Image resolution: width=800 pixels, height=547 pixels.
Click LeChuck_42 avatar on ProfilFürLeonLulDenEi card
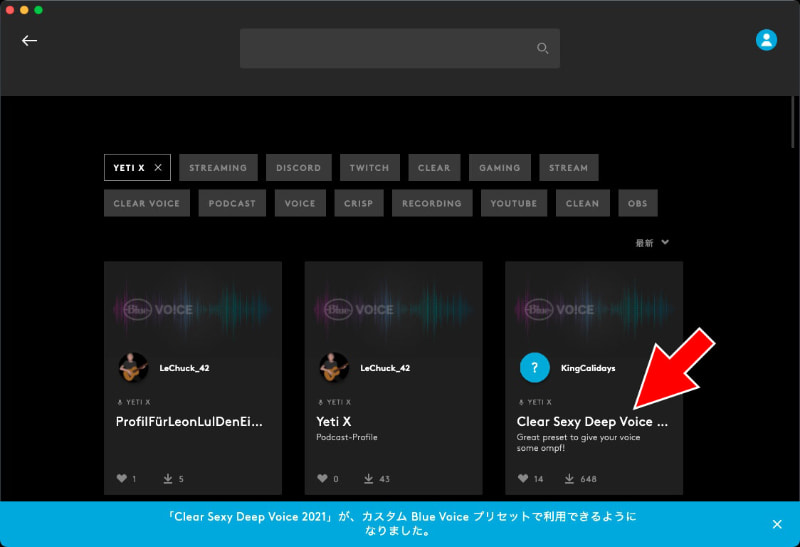[x=133, y=367]
